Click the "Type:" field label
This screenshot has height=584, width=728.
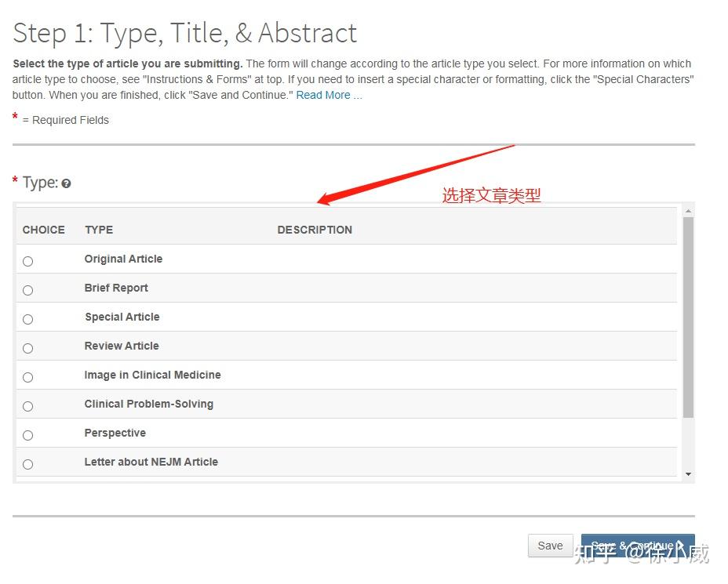pos(40,183)
